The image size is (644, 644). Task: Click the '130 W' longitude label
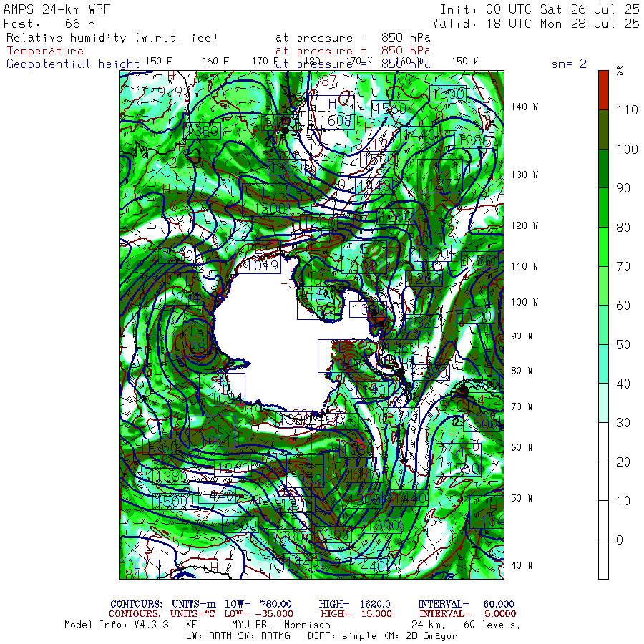pos(524,175)
